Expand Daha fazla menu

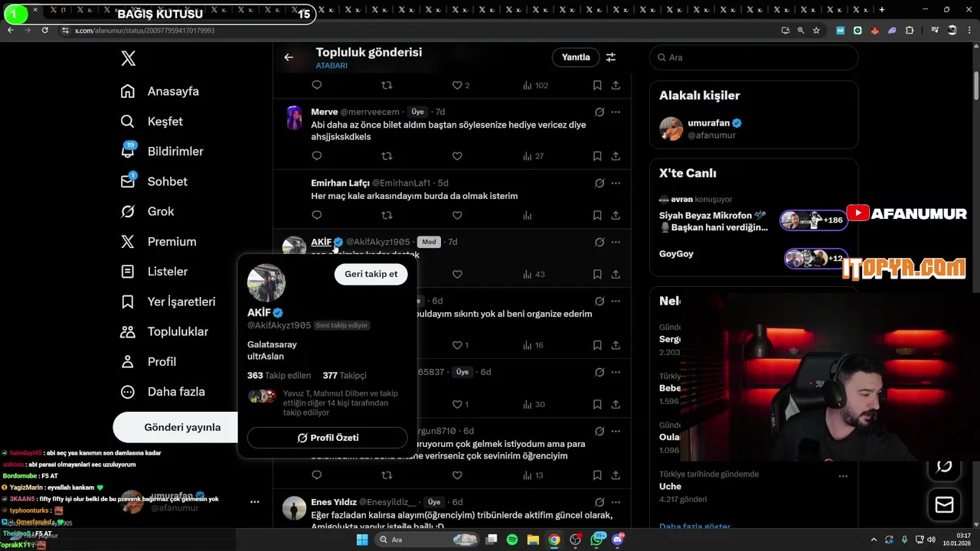[x=163, y=391]
